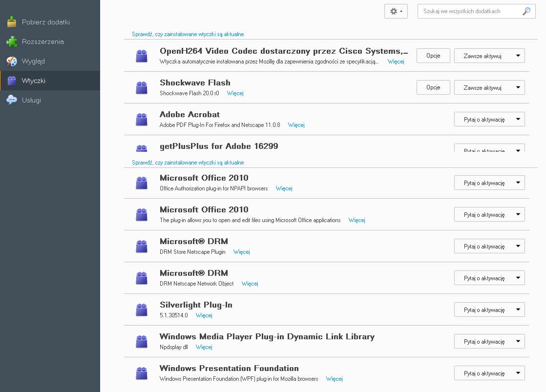Image resolution: width=546 pixels, height=392 pixels.
Task: Expand activation dropdown for Windows Media Player Plug-in
Action: point(489,341)
